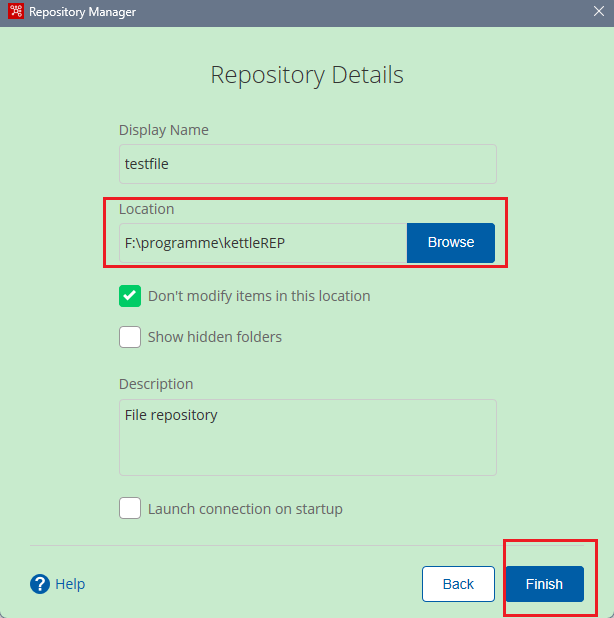Click the Display Name label
The height and width of the screenshot is (618, 614).
[164, 130]
